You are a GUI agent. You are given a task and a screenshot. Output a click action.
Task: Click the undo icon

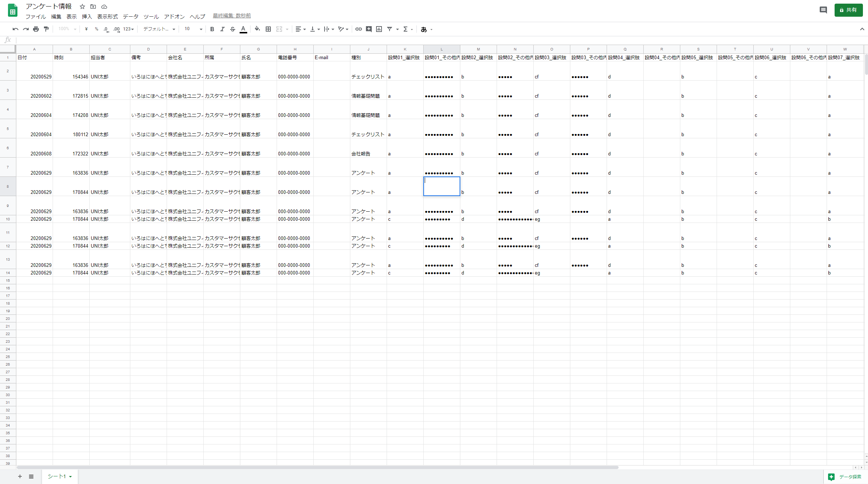tap(15, 29)
